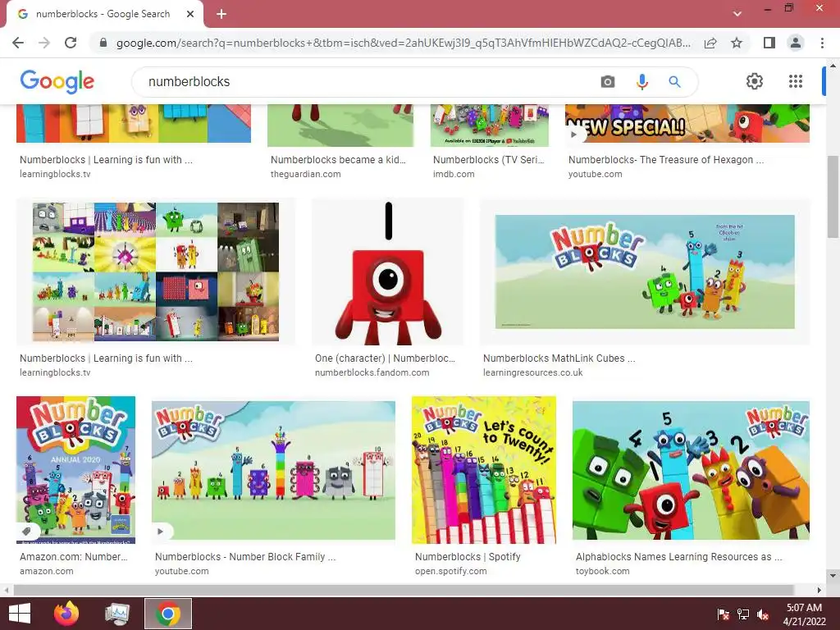The width and height of the screenshot is (840, 630).
Task: Click the URL address bar
Action: (x=403, y=43)
